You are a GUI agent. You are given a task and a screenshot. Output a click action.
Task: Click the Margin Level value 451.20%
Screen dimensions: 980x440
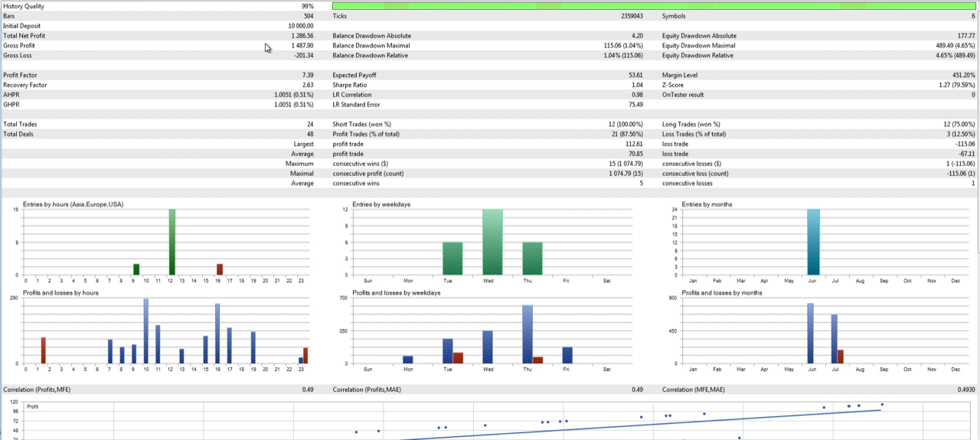[964, 76]
